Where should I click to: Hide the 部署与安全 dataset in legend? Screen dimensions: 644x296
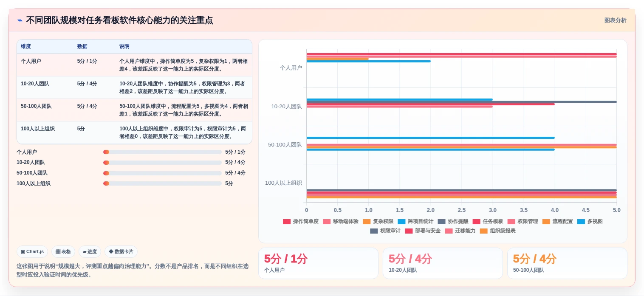click(x=423, y=231)
